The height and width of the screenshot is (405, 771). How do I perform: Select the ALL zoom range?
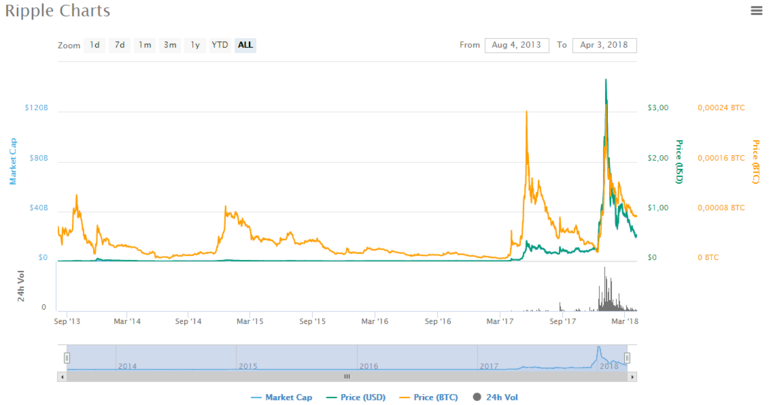tap(245, 45)
